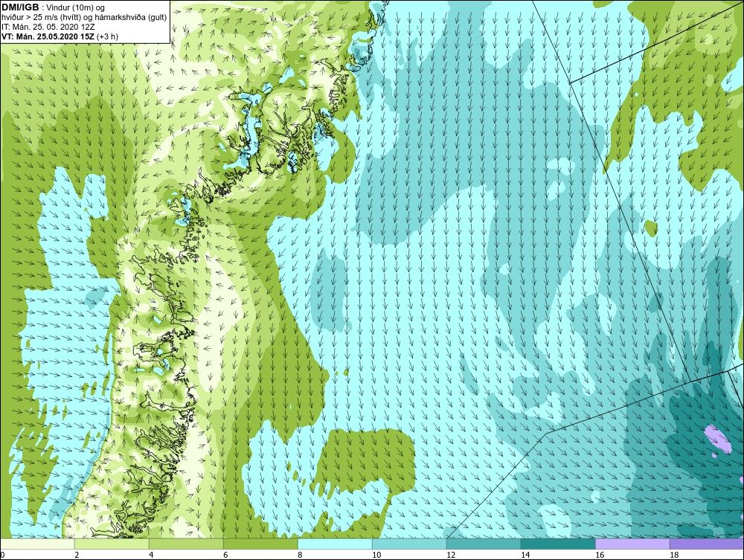Image resolution: width=744 pixels, height=560 pixels.
Task: Click the 6–8 m/s olive green swatch
Action: (260, 544)
